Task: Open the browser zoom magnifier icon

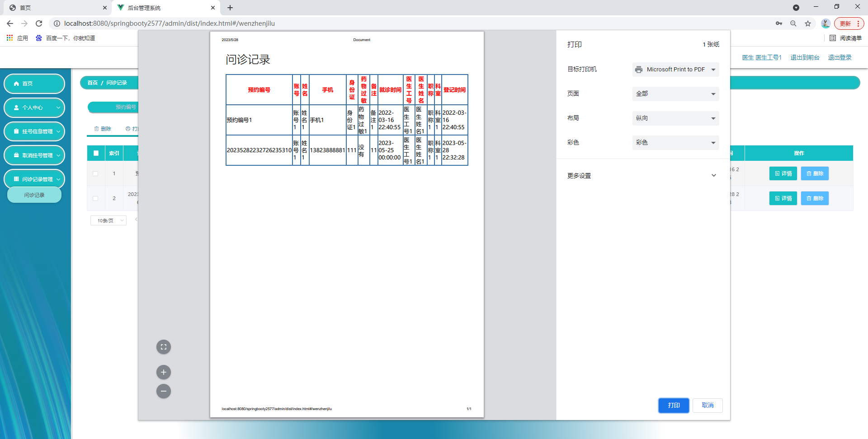Action: [x=793, y=23]
